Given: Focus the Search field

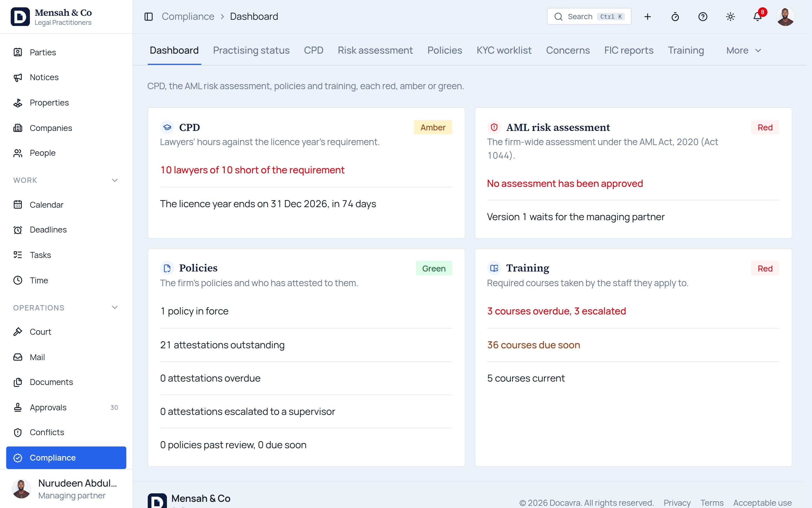Looking at the screenshot, I should 589,16.
